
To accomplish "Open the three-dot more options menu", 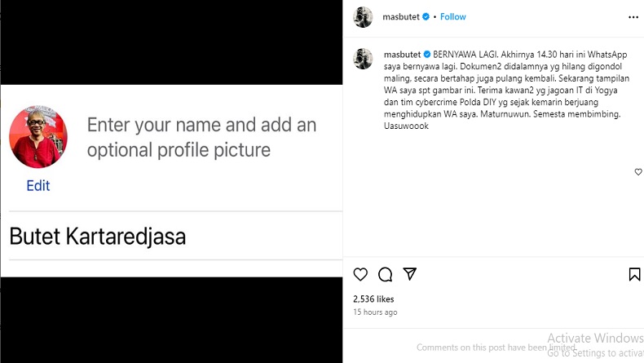I will click(633, 17).
